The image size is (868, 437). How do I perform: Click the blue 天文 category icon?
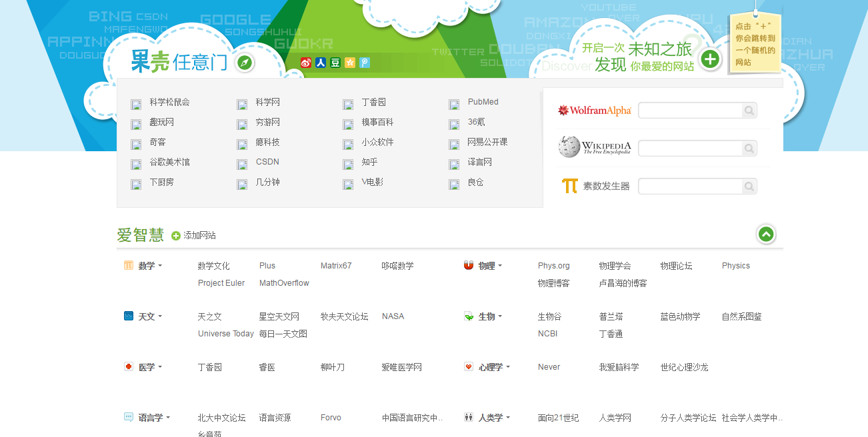click(x=129, y=316)
